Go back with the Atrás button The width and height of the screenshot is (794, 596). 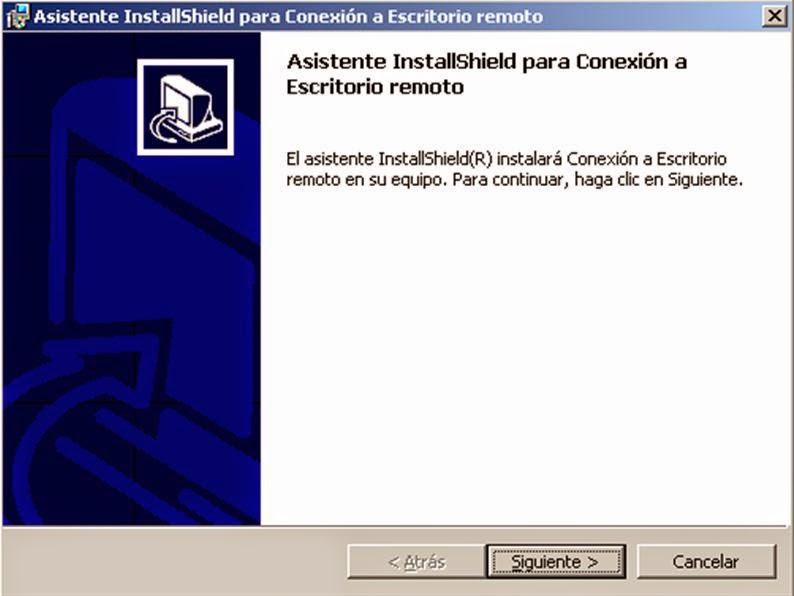(416, 561)
